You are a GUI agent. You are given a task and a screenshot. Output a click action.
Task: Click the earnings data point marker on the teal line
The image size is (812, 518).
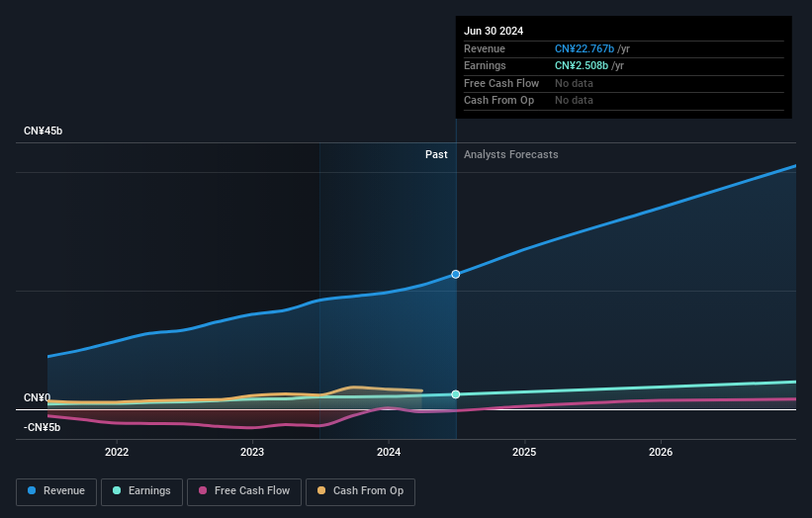coord(455,394)
